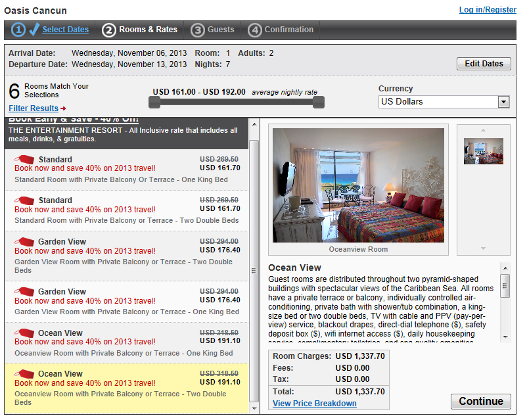Open the Filter Results link

point(34,108)
